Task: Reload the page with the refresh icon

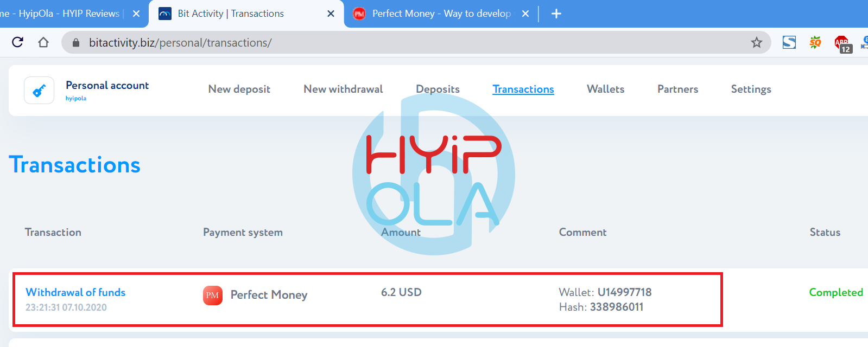Action: 17,42
